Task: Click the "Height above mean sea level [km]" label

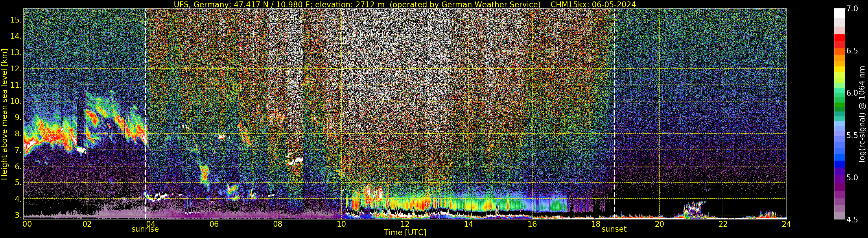Action: pyautogui.click(x=4, y=114)
